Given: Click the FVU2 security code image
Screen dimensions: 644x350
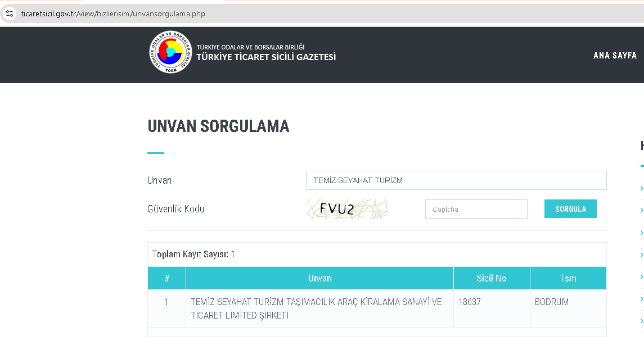Looking at the screenshot, I should pos(347,209).
